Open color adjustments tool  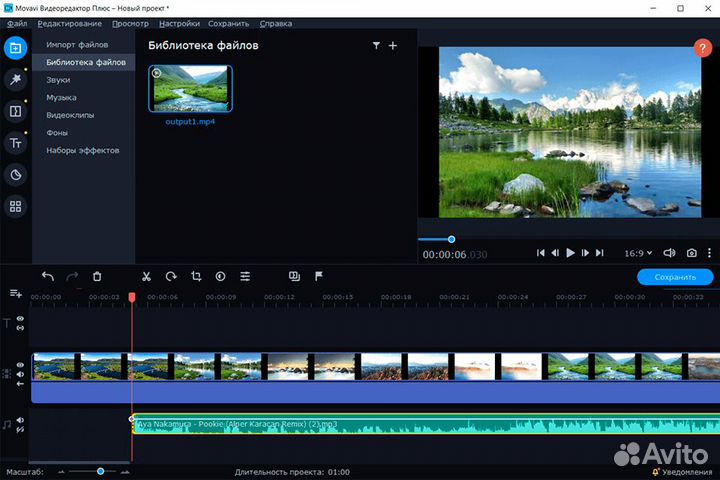(220, 277)
